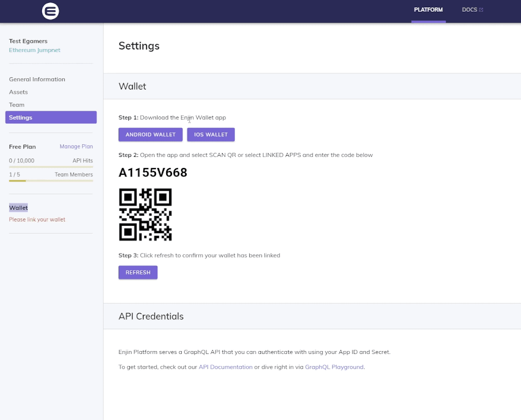Click the Test Egamers project name

pos(28,41)
